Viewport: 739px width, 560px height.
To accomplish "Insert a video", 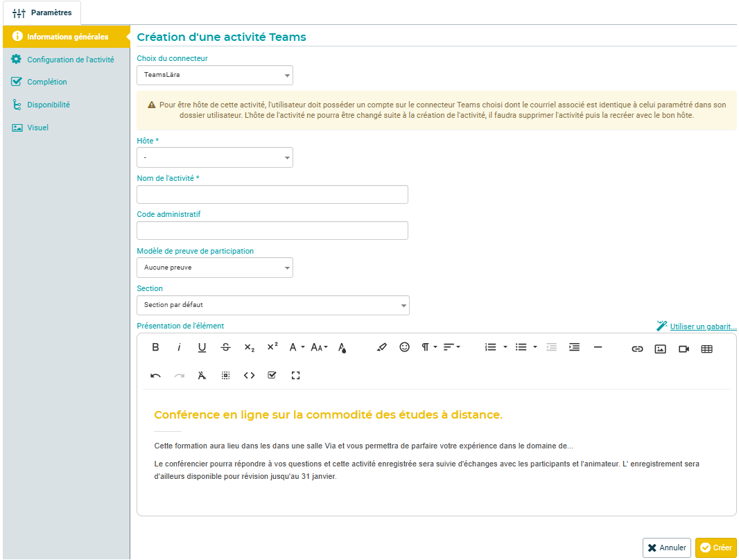I will 684,349.
